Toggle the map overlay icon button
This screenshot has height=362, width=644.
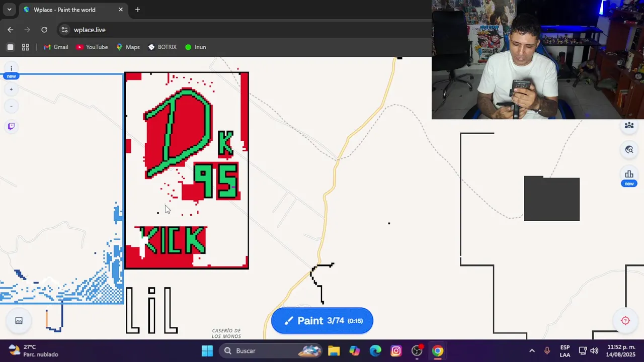click(x=19, y=321)
